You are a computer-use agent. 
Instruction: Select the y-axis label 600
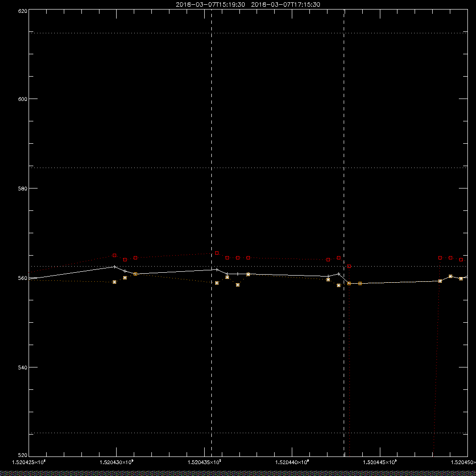23,99
